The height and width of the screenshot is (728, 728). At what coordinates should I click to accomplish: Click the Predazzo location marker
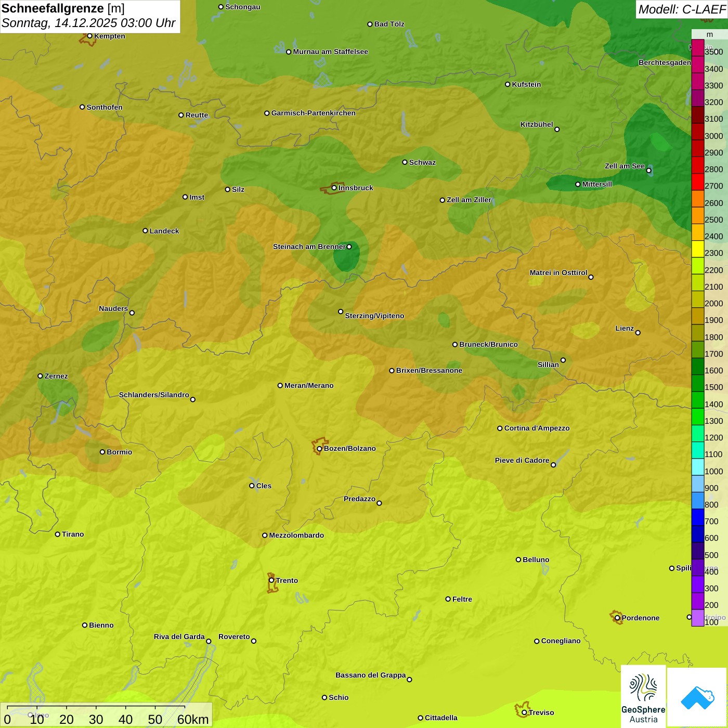click(379, 503)
